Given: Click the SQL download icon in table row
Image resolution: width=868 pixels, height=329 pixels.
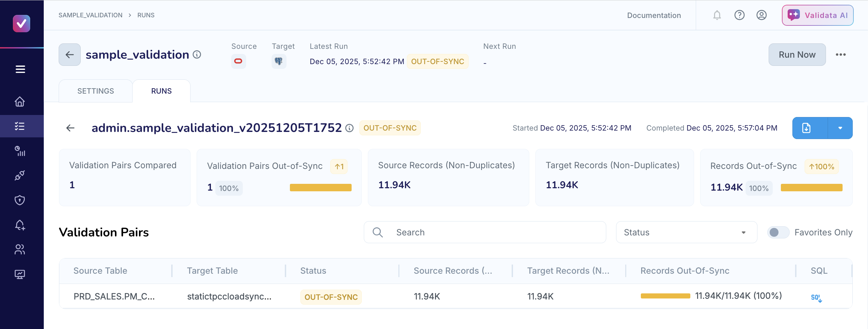Looking at the screenshot, I should coord(816,298).
